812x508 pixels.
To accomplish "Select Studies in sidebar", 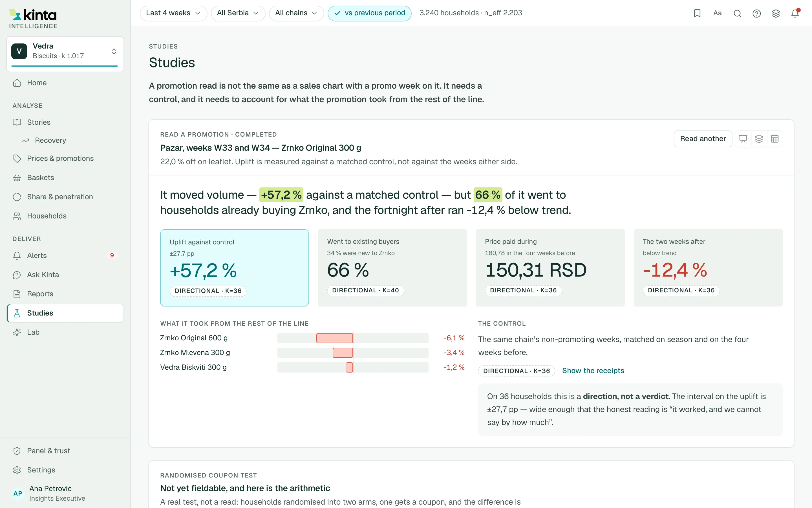I will [x=65, y=313].
